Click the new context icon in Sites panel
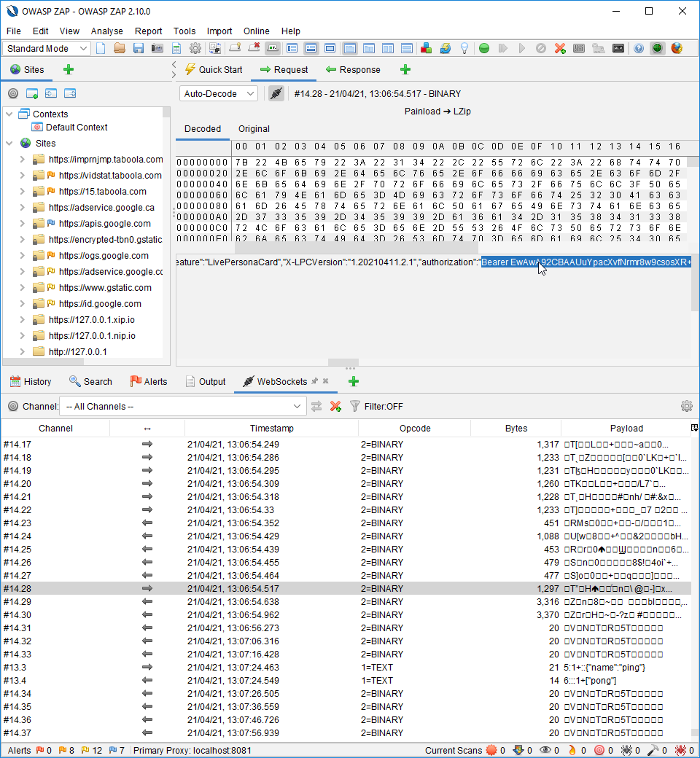The height and width of the screenshot is (758, 700). 32,93
